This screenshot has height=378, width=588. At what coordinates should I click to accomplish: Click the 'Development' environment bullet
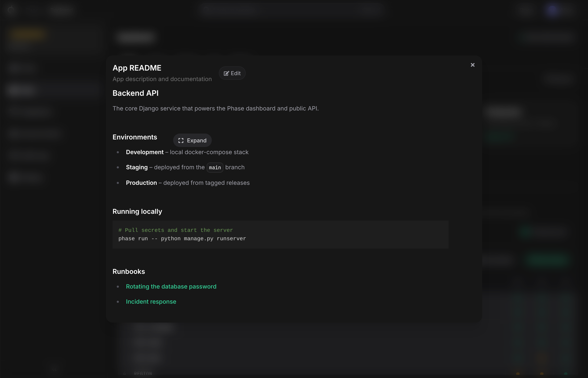187,152
